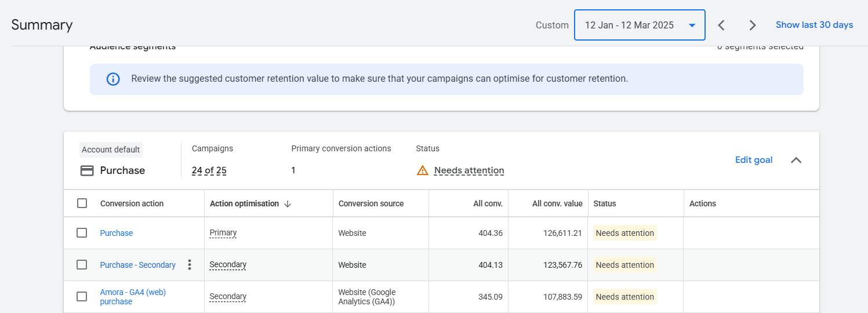Viewport: 868px width, 313px height.
Task: Click the orange warning triangle icon
Action: pos(422,170)
